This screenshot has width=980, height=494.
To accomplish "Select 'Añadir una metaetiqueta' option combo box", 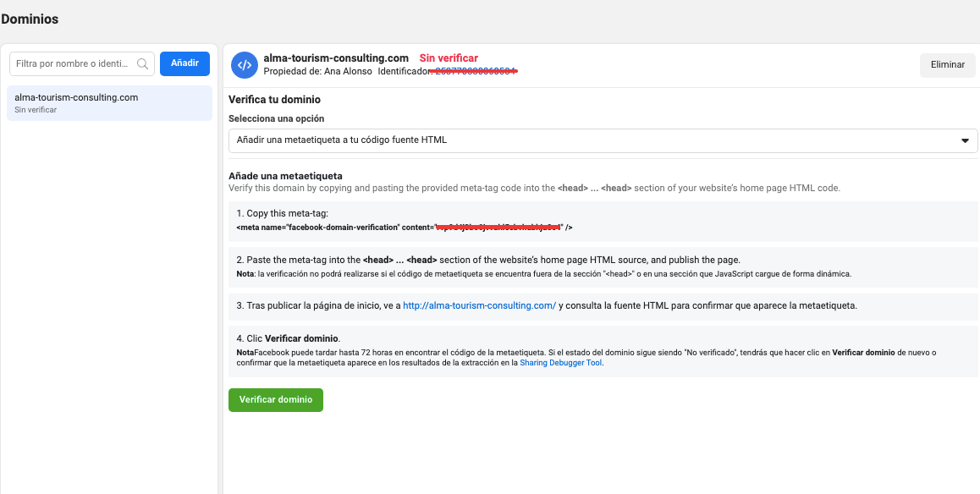I will (x=603, y=140).
